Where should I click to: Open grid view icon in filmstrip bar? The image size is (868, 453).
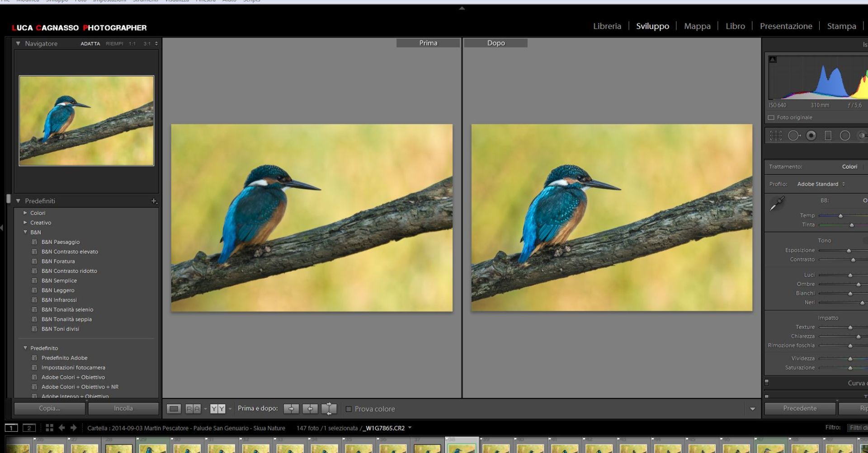click(49, 428)
